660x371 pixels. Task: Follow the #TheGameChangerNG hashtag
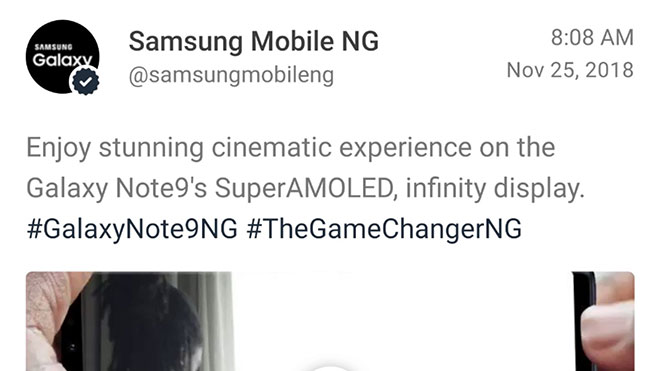(384, 229)
